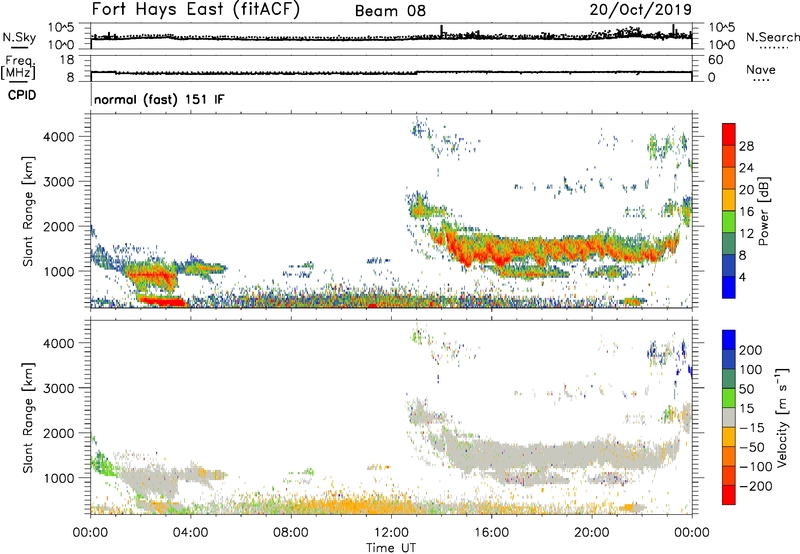Click the power colorbar value 4
The image size is (800, 554).
pyautogui.click(x=742, y=277)
